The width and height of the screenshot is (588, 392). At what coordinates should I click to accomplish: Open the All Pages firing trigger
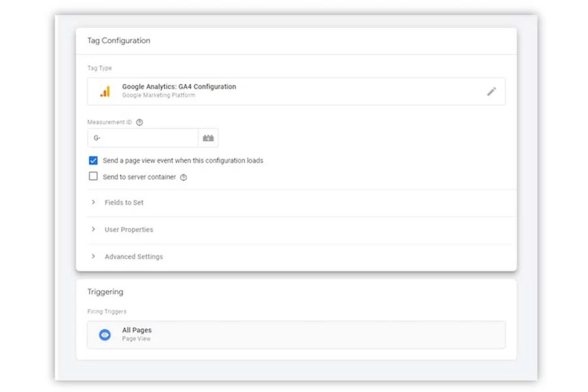[296, 335]
